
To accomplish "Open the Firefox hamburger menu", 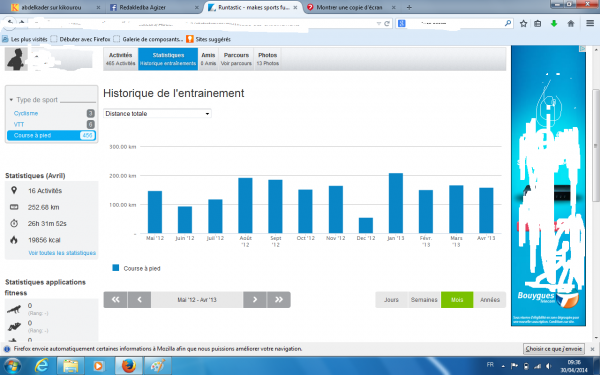I will pyautogui.click(x=590, y=23).
